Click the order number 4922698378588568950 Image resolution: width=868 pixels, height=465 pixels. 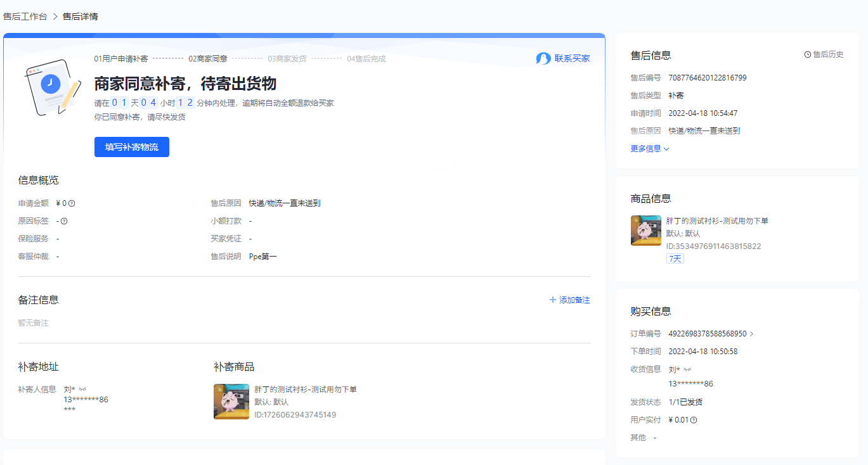coord(707,334)
